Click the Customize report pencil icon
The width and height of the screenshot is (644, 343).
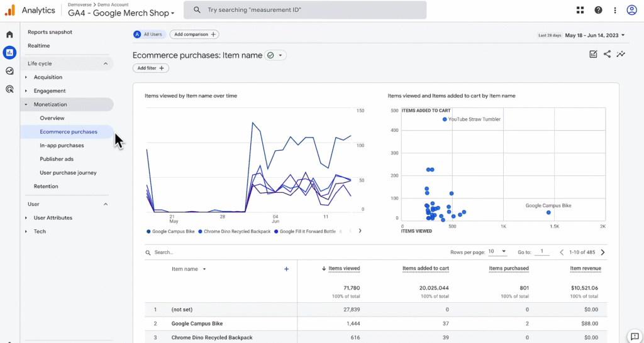(x=593, y=54)
